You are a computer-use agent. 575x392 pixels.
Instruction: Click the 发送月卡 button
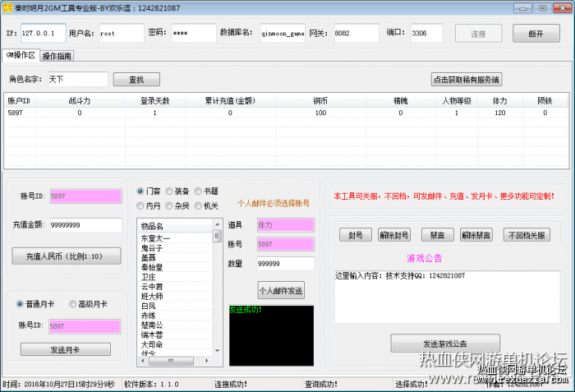pos(65,350)
